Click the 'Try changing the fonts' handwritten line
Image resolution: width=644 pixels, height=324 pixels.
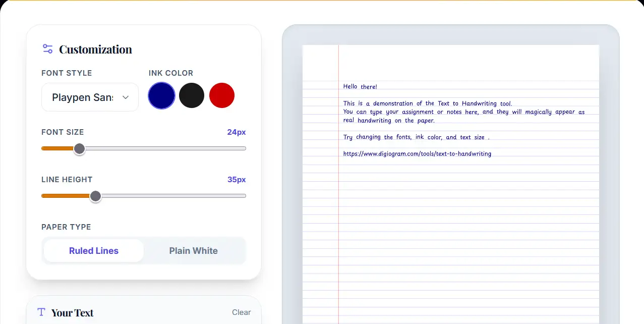pyautogui.click(x=416, y=137)
